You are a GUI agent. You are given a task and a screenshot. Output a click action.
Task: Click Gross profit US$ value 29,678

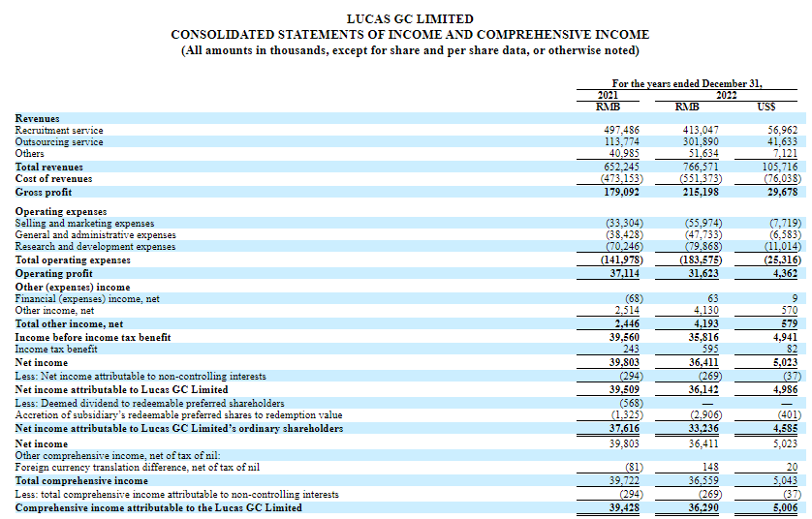pos(783,192)
